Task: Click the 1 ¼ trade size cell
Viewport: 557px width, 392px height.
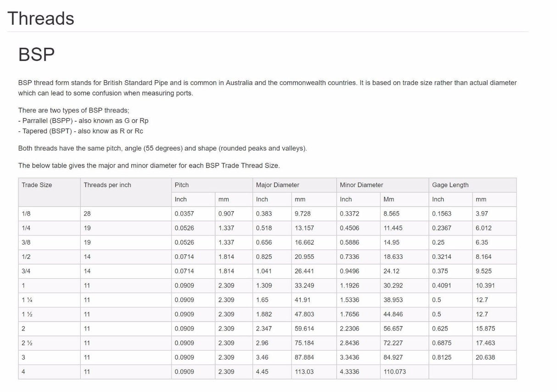Action: pyautogui.click(x=27, y=300)
